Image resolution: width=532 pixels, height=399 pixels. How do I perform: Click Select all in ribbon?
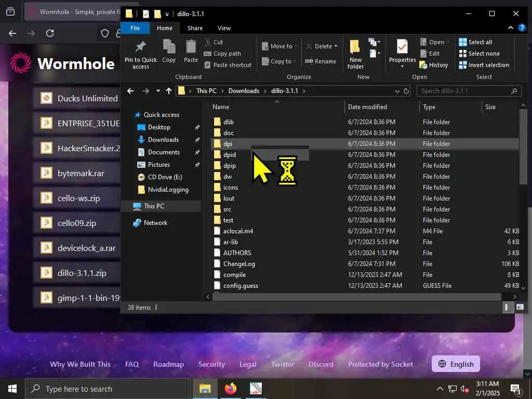tap(475, 42)
